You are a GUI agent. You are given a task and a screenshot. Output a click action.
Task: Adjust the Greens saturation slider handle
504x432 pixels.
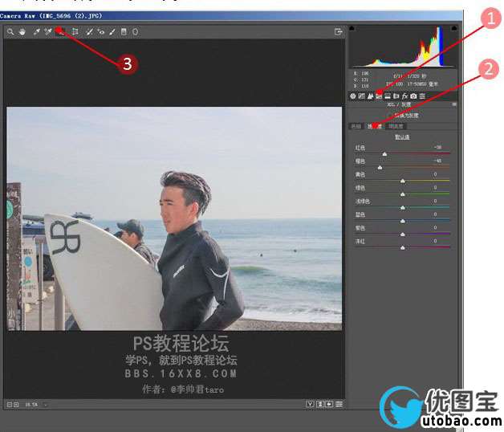click(x=403, y=194)
